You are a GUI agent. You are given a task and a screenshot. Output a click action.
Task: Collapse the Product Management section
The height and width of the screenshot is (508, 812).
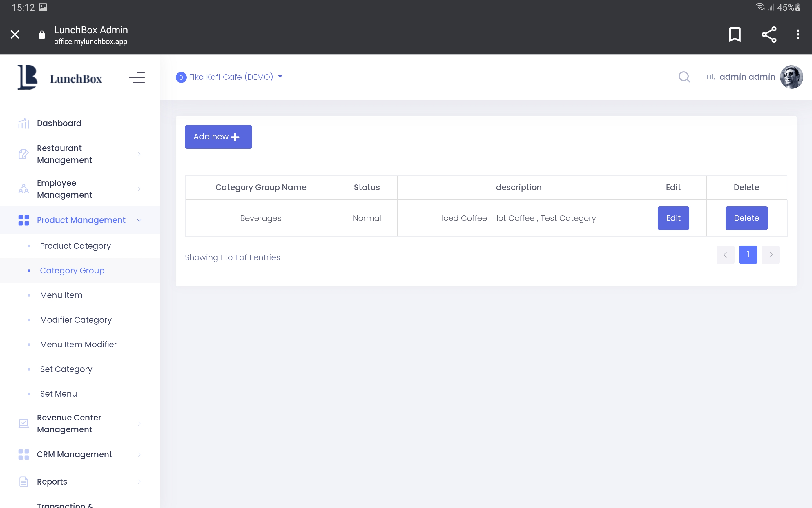pyautogui.click(x=81, y=220)
